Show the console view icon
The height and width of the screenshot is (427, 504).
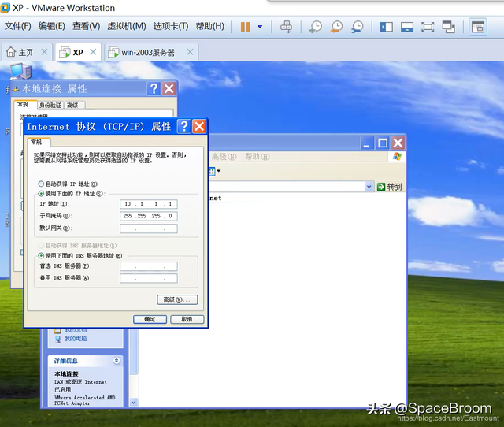tap(478, 27)
